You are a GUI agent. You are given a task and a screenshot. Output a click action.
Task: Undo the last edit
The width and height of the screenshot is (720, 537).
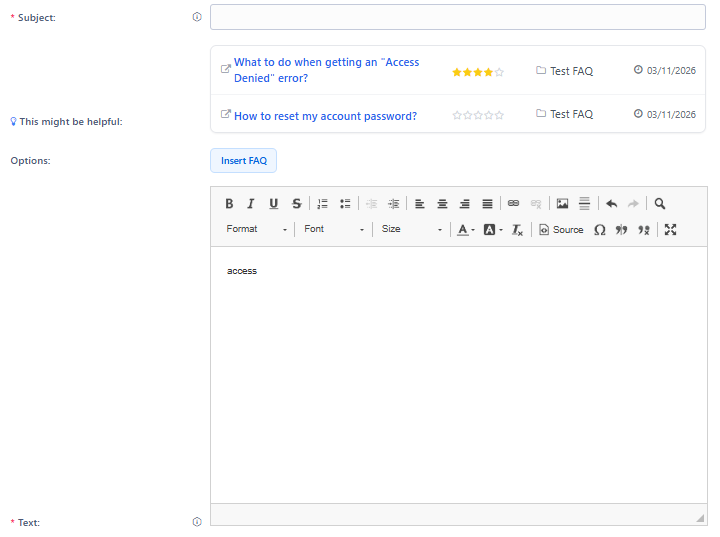[x=611, y=203]
